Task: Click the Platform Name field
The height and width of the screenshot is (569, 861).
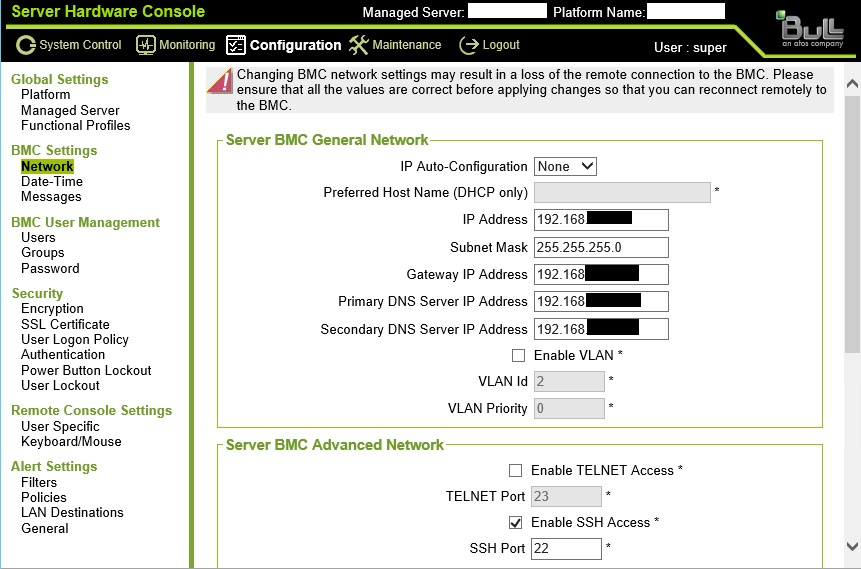Action: pyautogui.click(x=686, y=11)
